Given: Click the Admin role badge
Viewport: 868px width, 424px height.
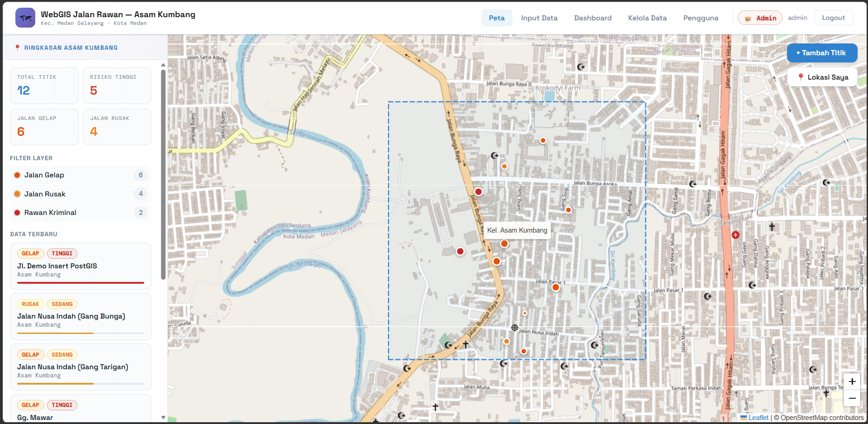Looking at the screenshot, I should point(760,18).
